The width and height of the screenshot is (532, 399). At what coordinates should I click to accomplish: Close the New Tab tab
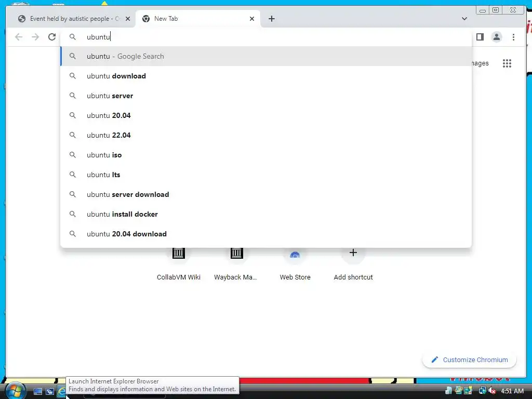tap(252, 19)
